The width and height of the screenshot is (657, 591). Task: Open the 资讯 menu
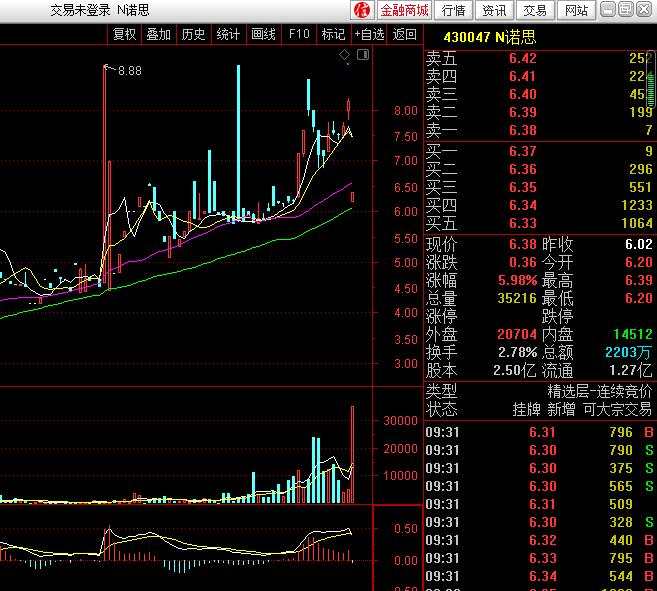[x=494, y=10]
